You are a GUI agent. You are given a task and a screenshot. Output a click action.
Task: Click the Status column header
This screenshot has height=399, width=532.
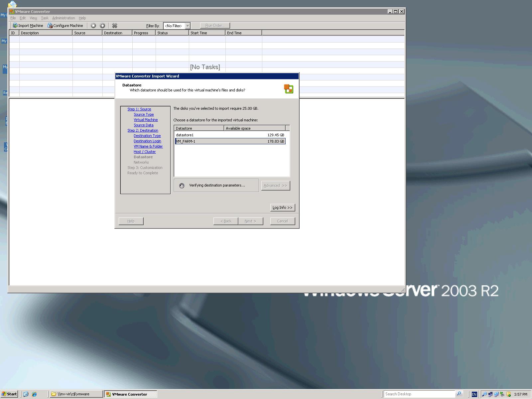point(172,33)
